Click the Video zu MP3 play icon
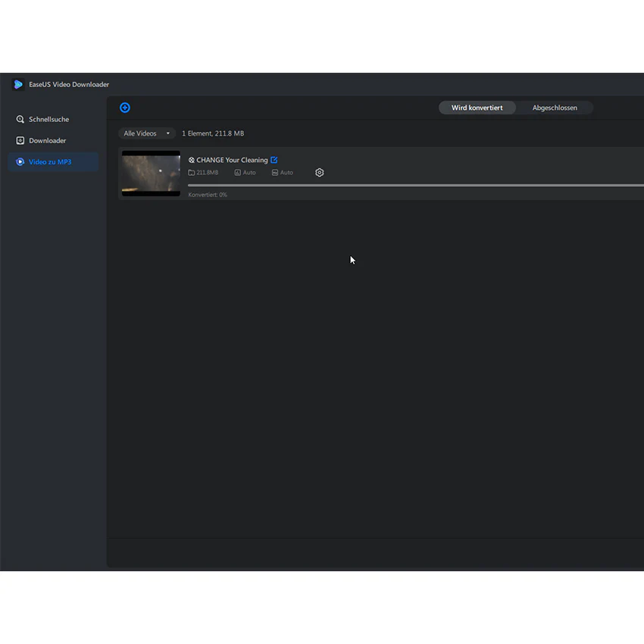This screenshot has height=644, width=644. click(20, 162)
